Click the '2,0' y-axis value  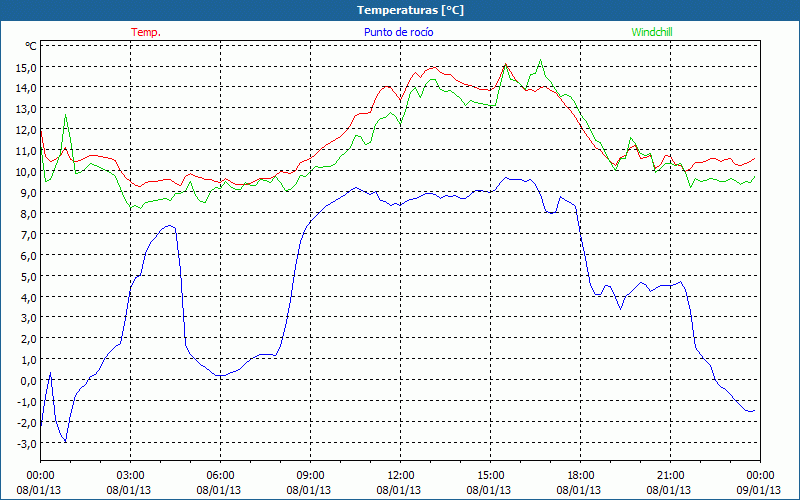point(29,339)
